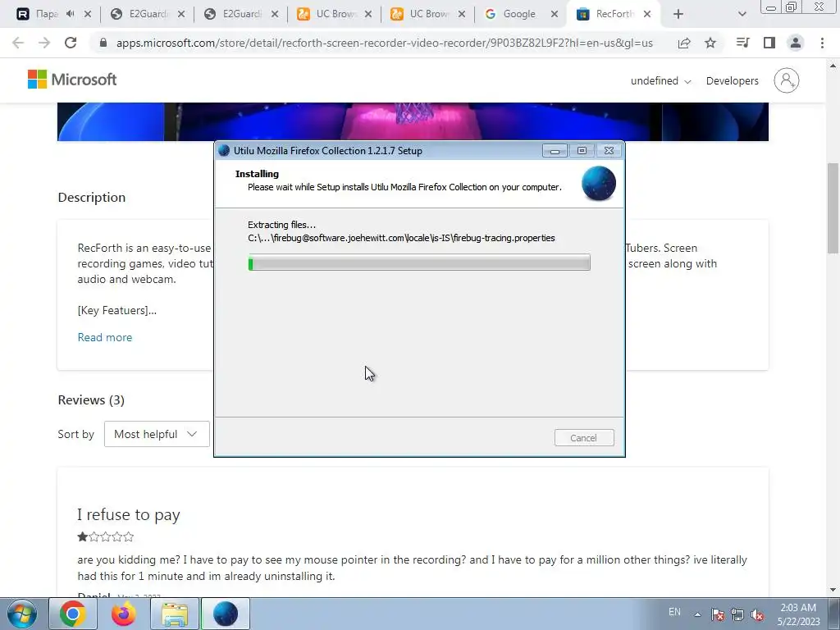Screen dimensions: 840x630
Task: Open the Chrome profile avatar
Action: (796, 43)
